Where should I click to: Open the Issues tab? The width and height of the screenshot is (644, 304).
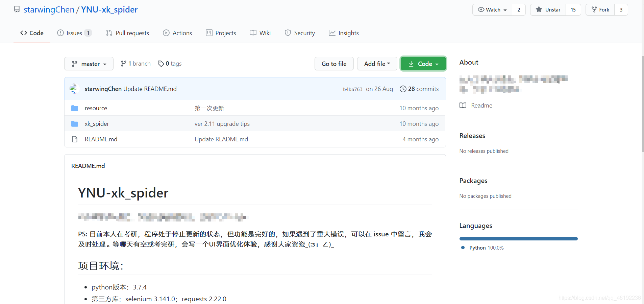tap(75, 33)
